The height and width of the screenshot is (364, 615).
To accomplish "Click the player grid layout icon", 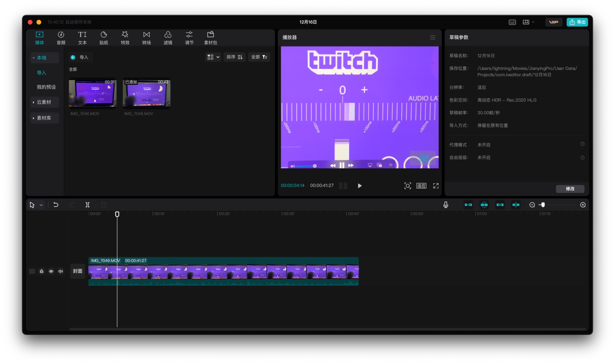I will tap(343, 186).
